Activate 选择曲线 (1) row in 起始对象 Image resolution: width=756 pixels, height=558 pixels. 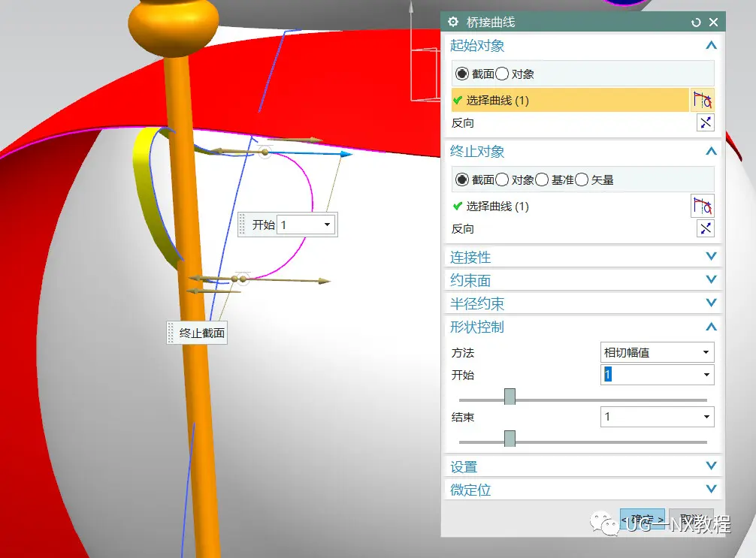coord(570,100)
